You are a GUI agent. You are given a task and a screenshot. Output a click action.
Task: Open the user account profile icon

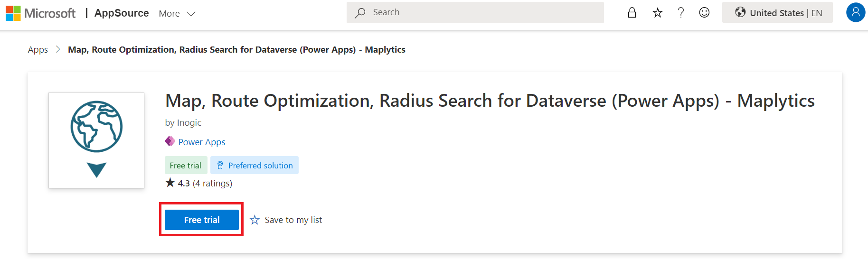[855, 13]
